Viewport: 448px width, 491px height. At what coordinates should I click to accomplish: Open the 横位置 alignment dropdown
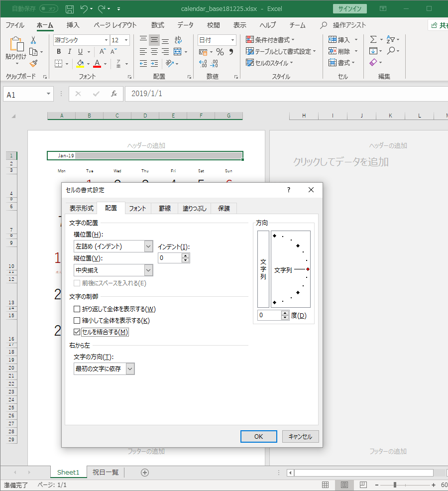click(148, 246)
